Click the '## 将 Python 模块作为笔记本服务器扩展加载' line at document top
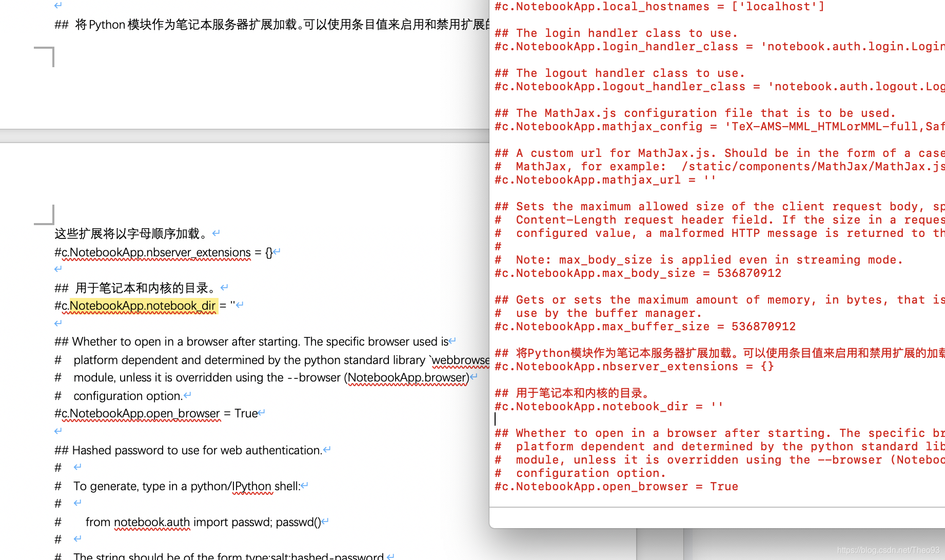The height and width of the screenshot is (560, 945). 272,25
